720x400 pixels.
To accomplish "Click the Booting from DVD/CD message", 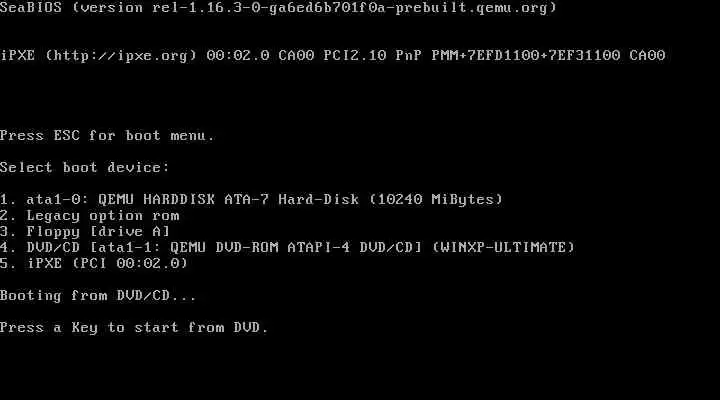I will click(98, 295).
